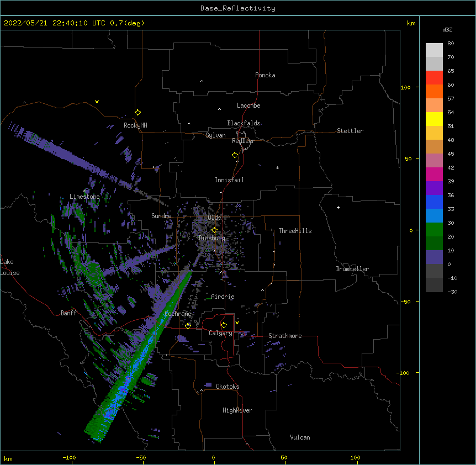Screen dimensions: 476x465
Task: Select the magenta legend swatch below 42 dBZ
Action: coord(434,174)
